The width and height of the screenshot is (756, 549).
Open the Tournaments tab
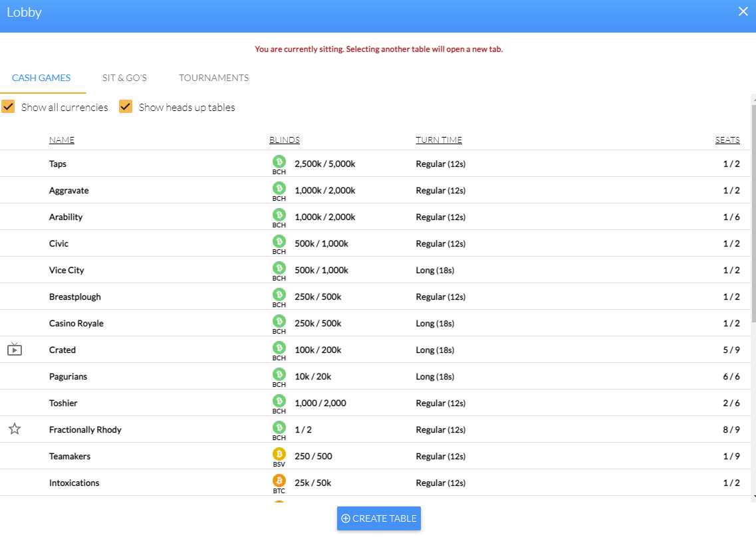click(214, 78)
